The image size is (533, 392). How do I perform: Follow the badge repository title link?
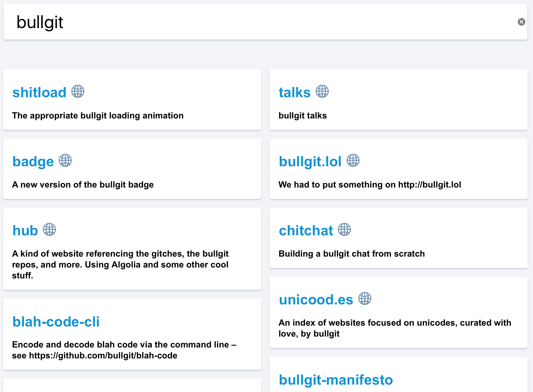coord(33,161)
